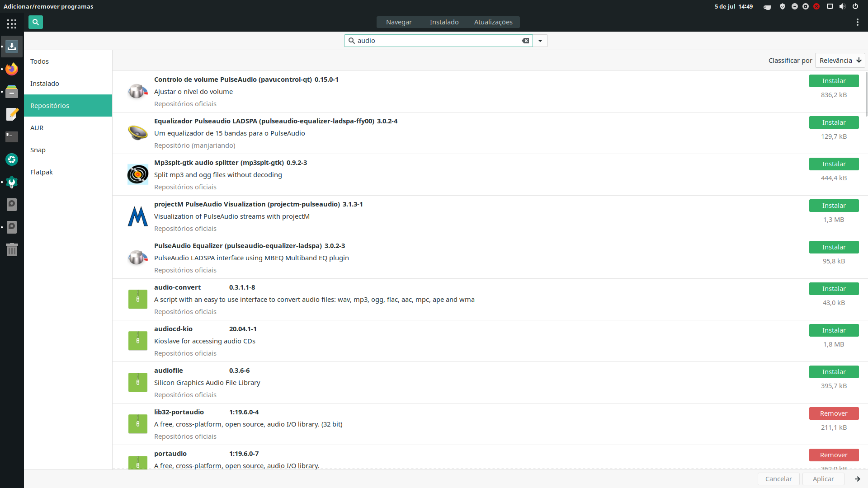
Task: Install the audiofile library
Action: pos(834,372)
